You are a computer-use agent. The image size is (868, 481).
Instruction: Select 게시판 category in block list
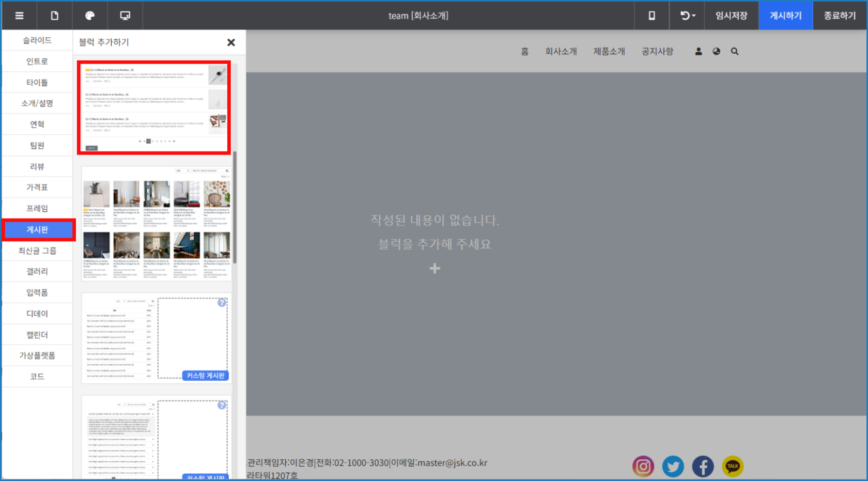tap(37, 229)
